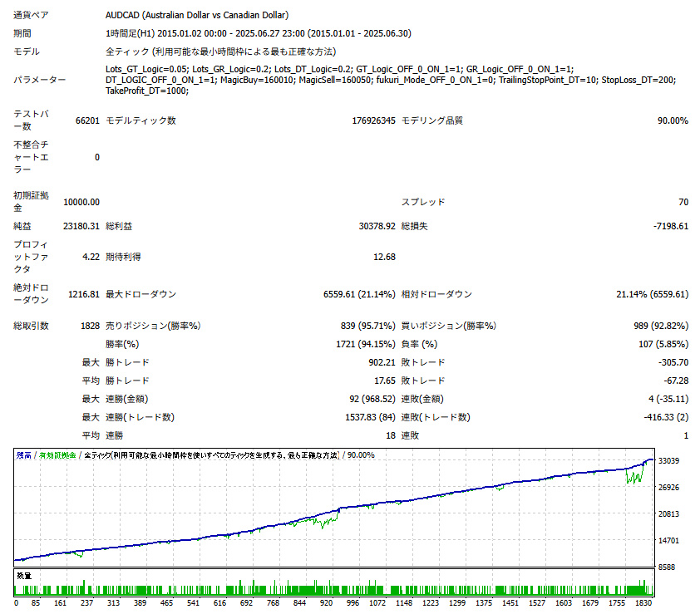This screenshot has height=614, width=700.
Task: Click the '負率 (%)' label
Action: point(419,345)
